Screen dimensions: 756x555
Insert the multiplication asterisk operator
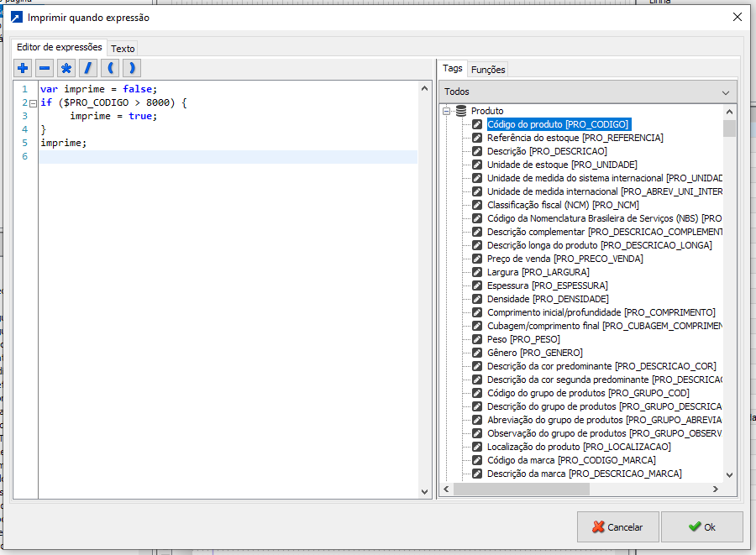(66, 68)
